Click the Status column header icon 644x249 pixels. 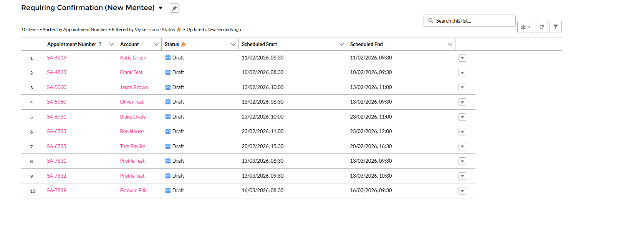183,44
